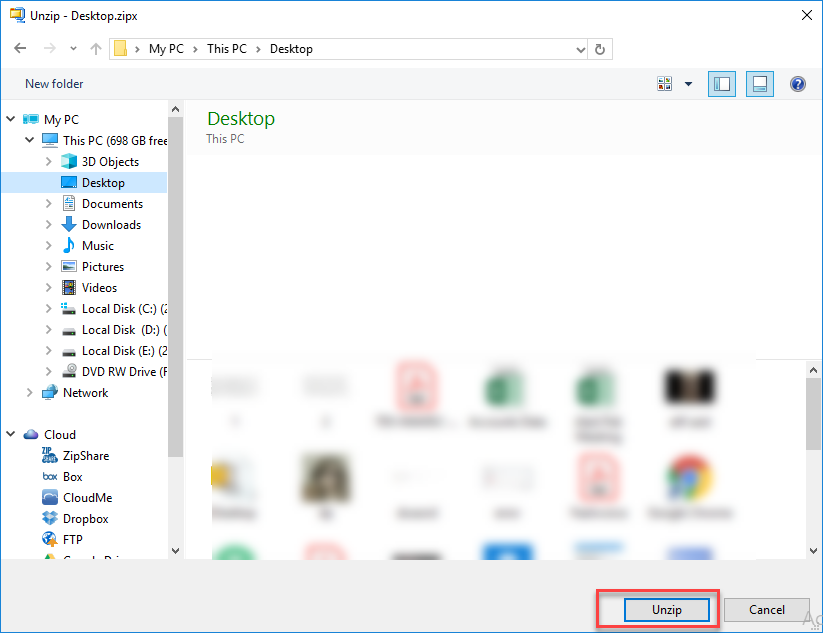Expand the Local Disk (D:) node

48,329
